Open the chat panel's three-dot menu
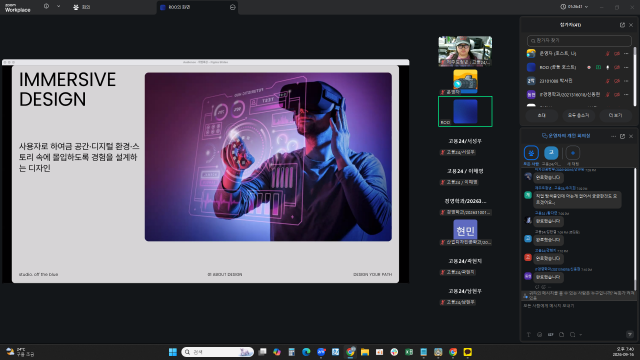Image resolution: width=640 pixels, height=360 pixels. tap(613, 136)
